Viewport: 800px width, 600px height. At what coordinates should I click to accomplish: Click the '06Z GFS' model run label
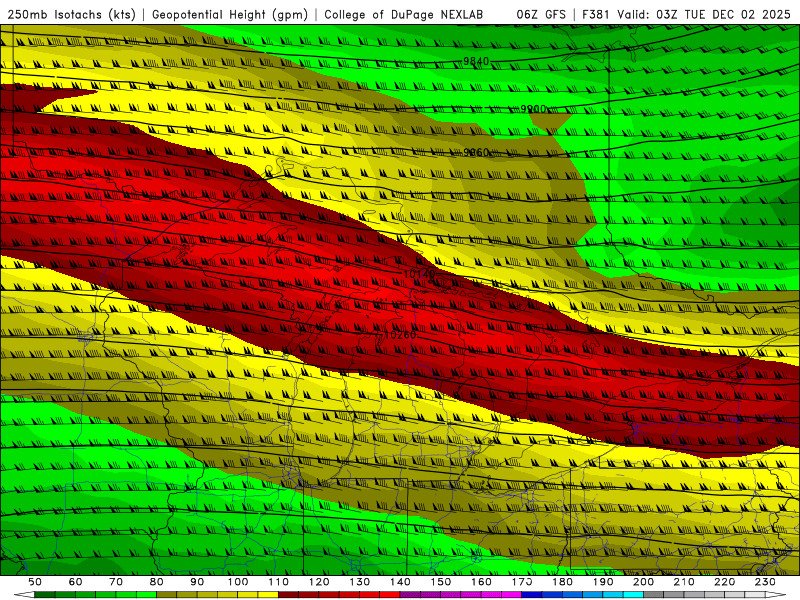(541, 14)
